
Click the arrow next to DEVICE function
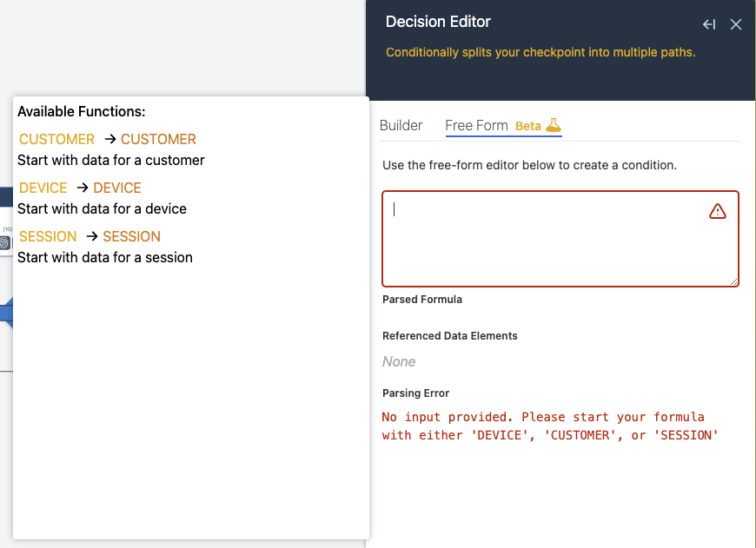(83, 188)
